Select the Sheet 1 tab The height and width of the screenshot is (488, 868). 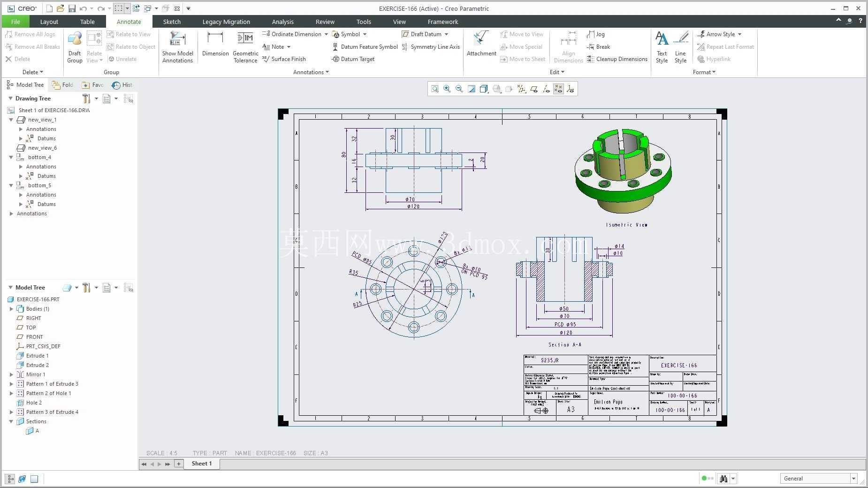pos(201,464)
